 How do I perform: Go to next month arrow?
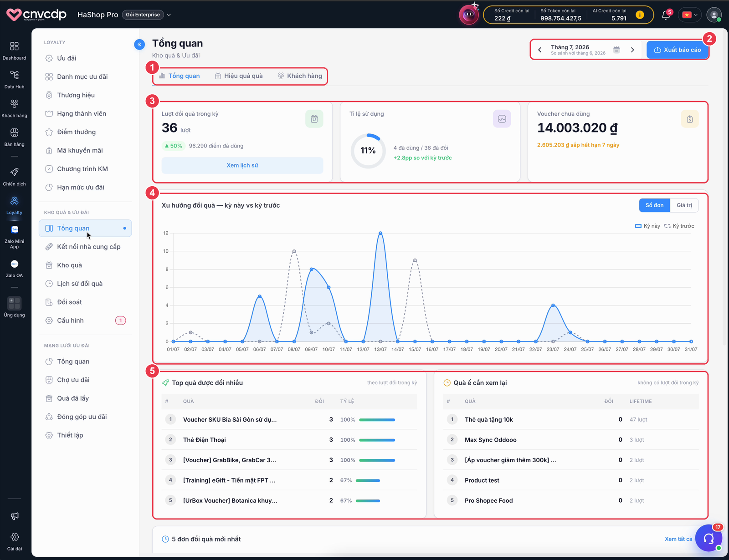pyautogui.click(x=632, y=50)
